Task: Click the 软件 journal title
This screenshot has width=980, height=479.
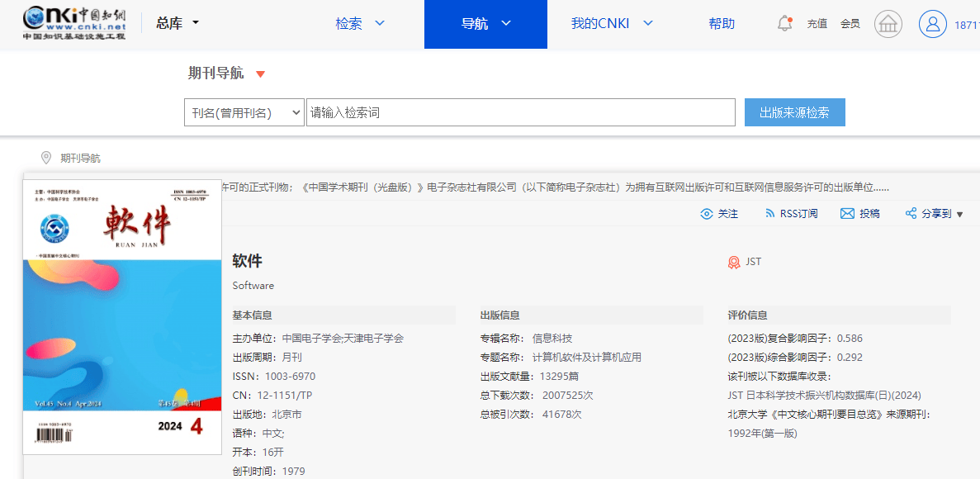Action: [x=248, y=261]
